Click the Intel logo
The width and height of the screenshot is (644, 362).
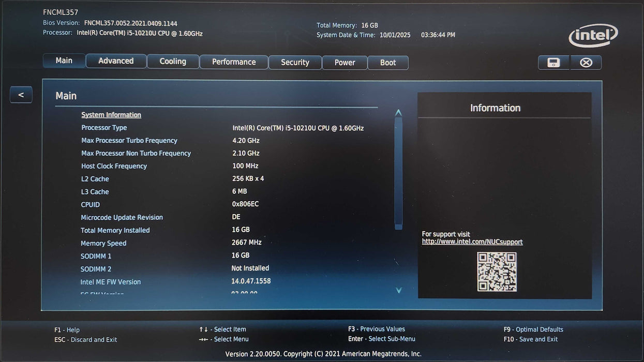point(593,36)
